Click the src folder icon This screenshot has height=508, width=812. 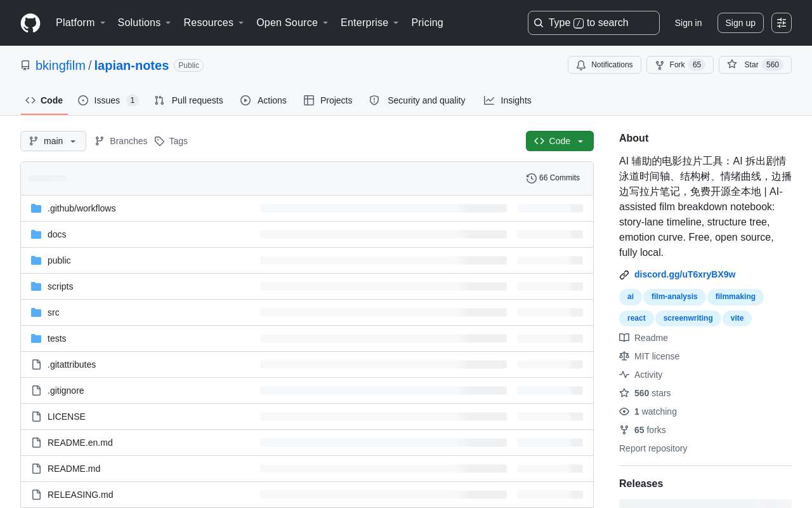pos(36,312)
